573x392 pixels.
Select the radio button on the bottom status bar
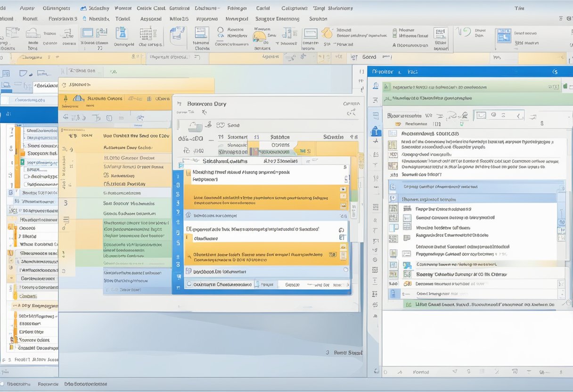[3, 384]
